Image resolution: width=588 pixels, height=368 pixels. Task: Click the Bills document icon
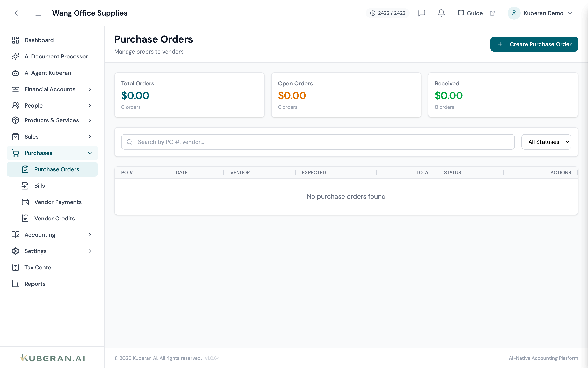pos(25,186)
